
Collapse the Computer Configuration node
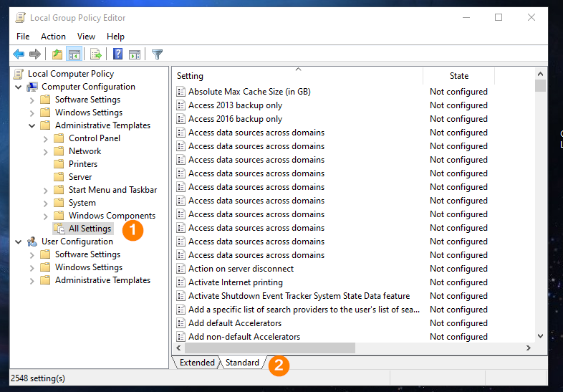click(19, 87)
